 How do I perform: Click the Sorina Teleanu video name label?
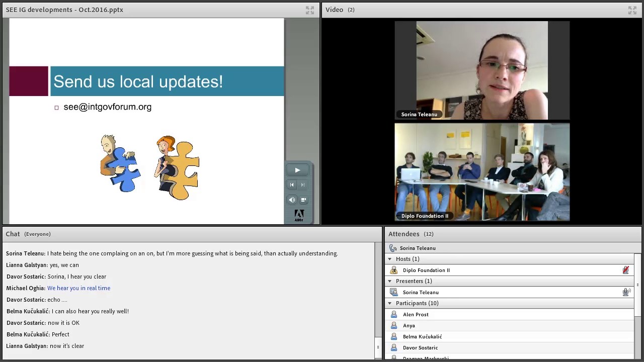(x=419, y=114)
